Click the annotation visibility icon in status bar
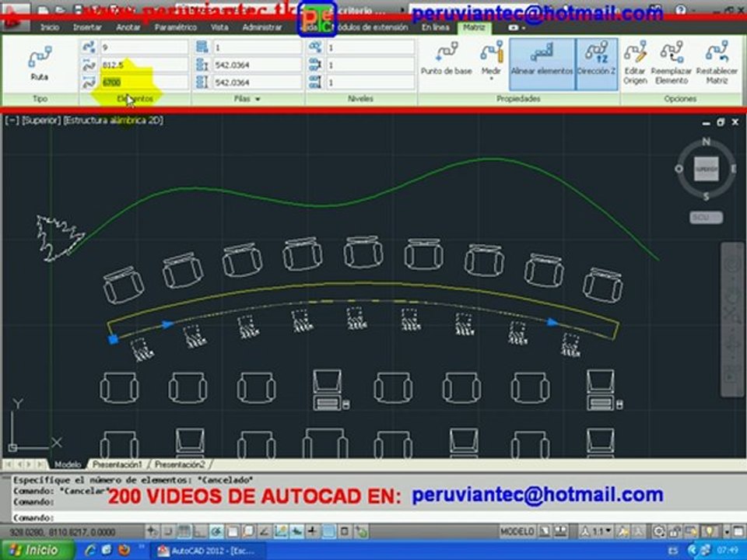The width and height of the screenshot is (747, 560). (x=622, y=531)
